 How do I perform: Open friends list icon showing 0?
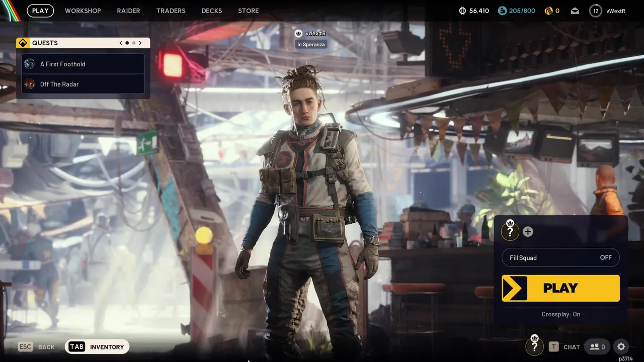pos(597,347)
